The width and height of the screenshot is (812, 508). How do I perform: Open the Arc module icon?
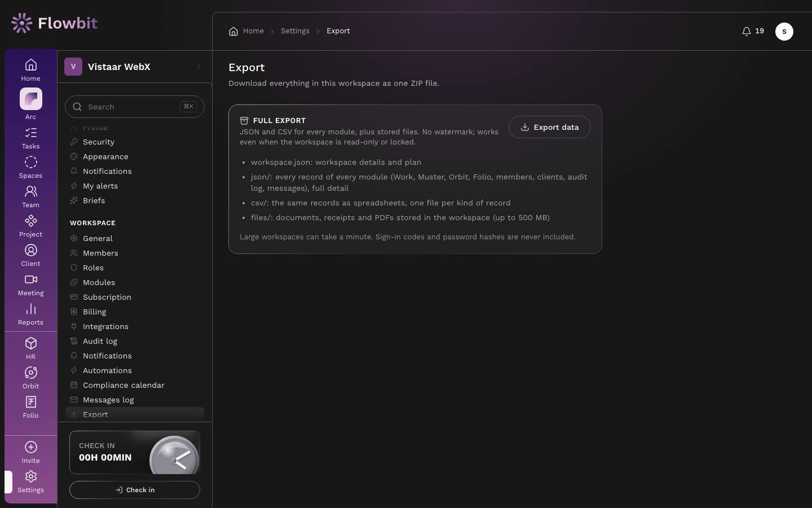coord(30,99)
